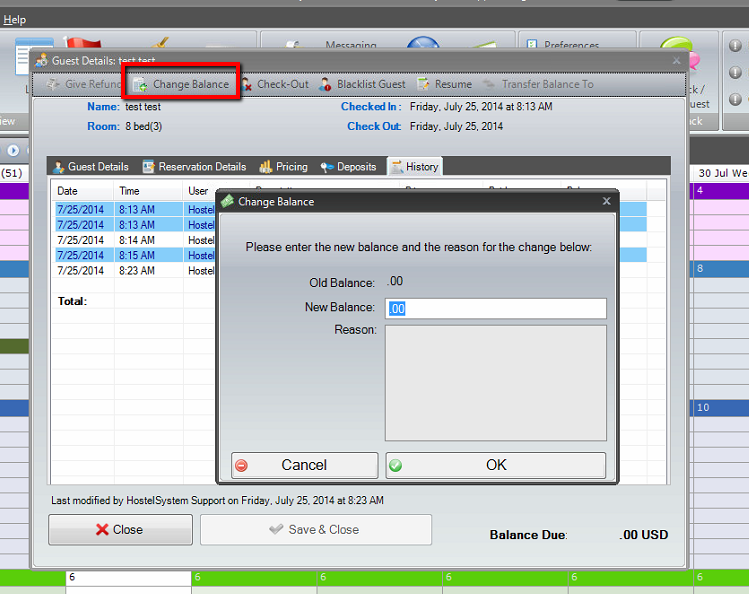Select the History tab
Screen dimensions: 749x594
pyautogui.click(x=415, y=167)
